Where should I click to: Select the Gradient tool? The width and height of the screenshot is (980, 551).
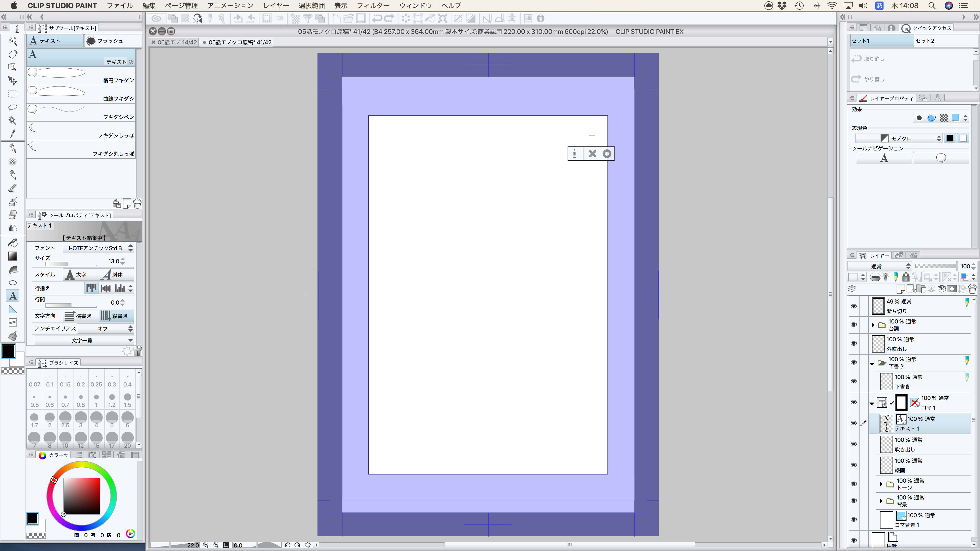(x=13, y=256)
